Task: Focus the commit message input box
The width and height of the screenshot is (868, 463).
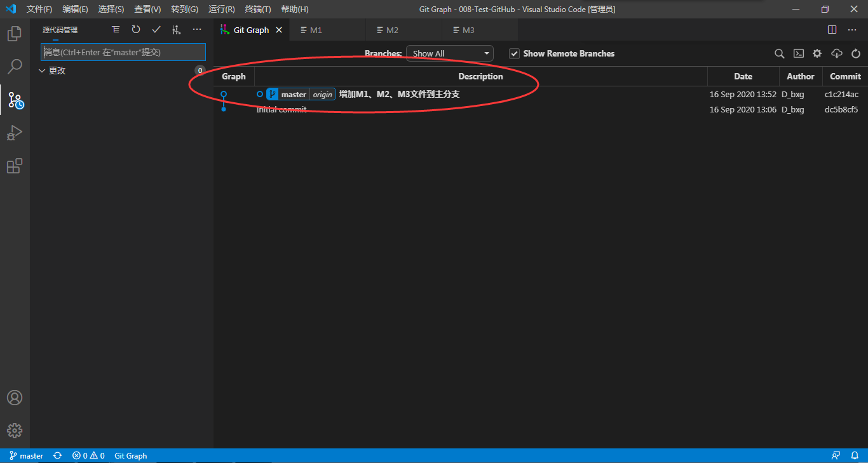Action: 123,52
